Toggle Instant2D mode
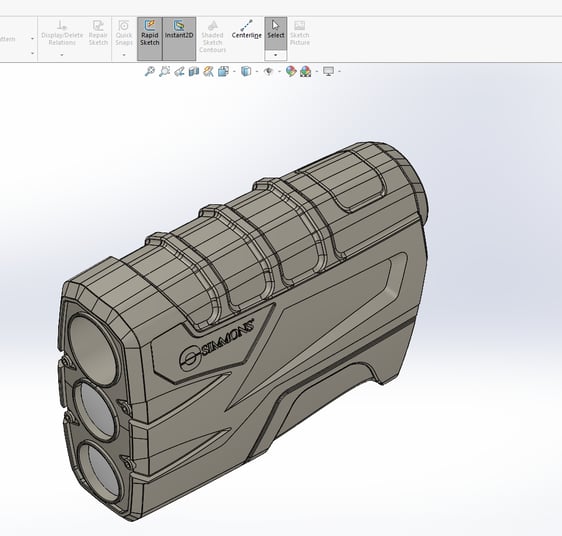The height and width of the screenshot is (536, 562). pos(179,39)
